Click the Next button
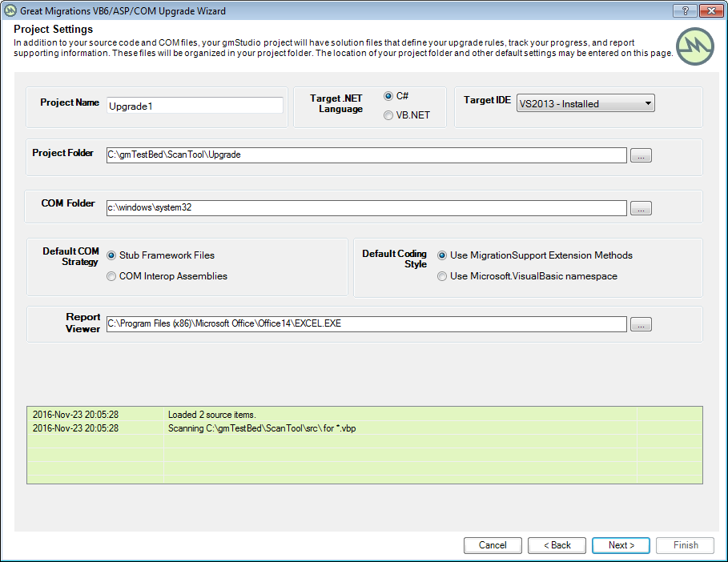Viewport: 728px width, 562px height. pos(621,545)
